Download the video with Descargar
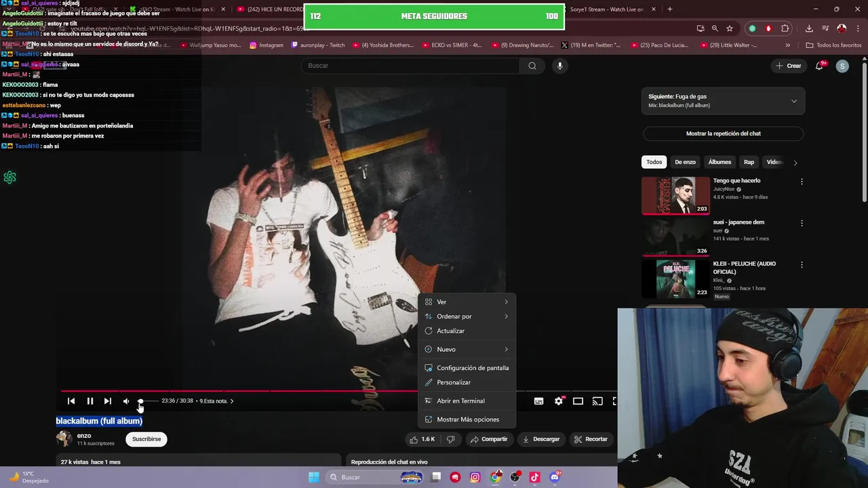The height and width of the screenshot is (488, 868). click(541, 439)
